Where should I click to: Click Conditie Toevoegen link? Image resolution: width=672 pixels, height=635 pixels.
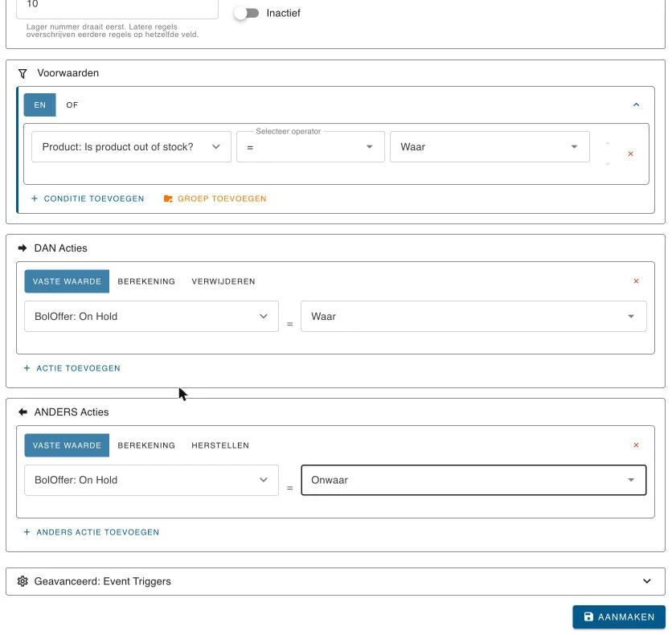pyautogui.click(x=88, y=199)
